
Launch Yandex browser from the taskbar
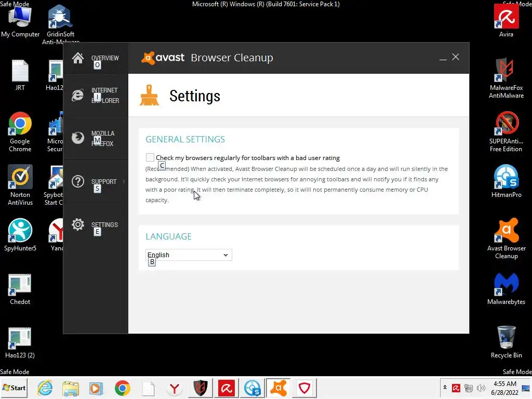coord(175,388)
